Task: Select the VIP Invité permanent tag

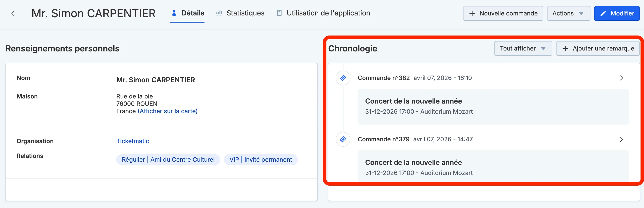Action: click(261, 160)
